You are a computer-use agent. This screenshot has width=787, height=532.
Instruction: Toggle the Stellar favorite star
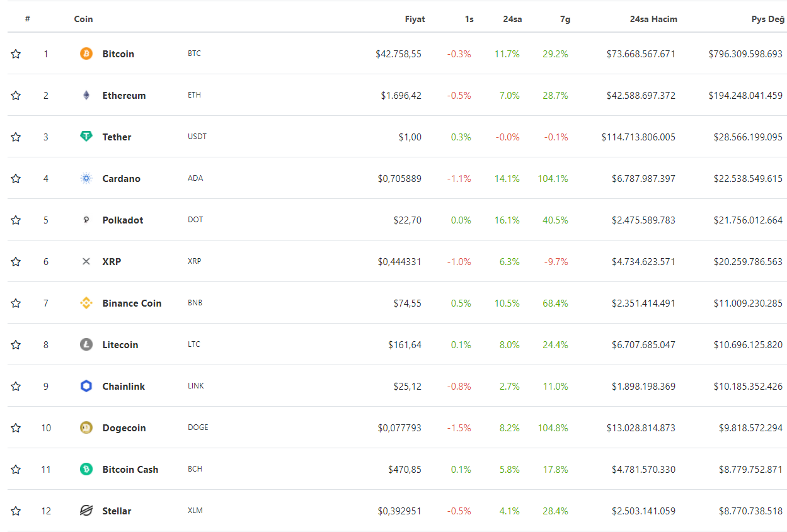(16, 511)
